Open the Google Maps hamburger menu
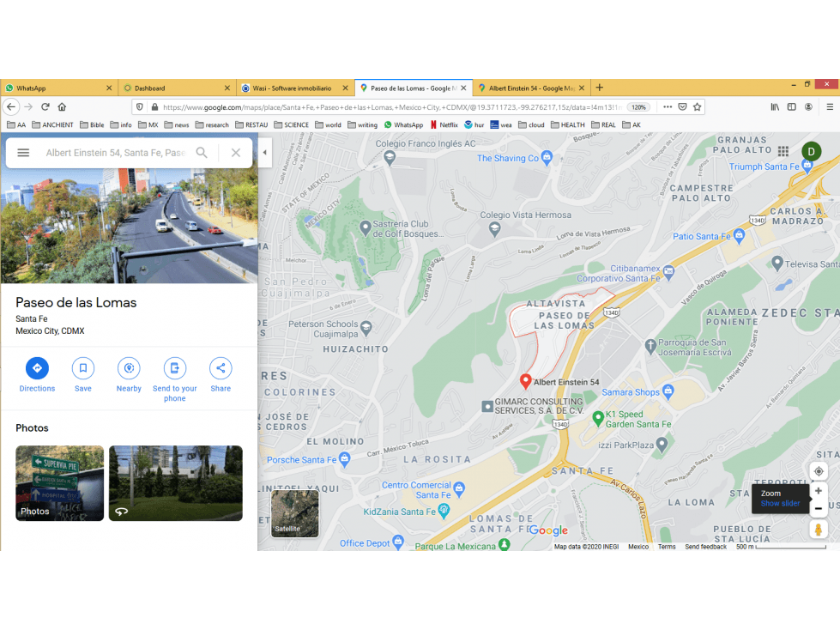Image resolution: width=840 pixels, height=630 pixels. (23, 153)
